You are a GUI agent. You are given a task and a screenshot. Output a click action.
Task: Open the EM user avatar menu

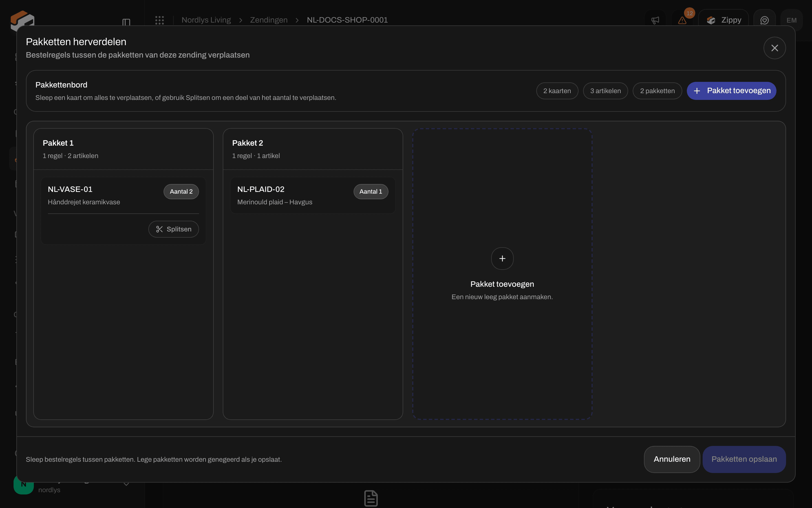[x=791, y=20]
